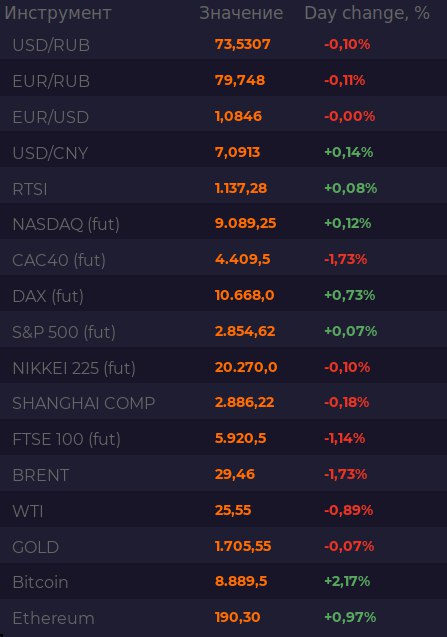Choose the FTSE 100 (fut) row
This screenshot has height=637, width=447.
pyautogui.click(x=224, y=438)
